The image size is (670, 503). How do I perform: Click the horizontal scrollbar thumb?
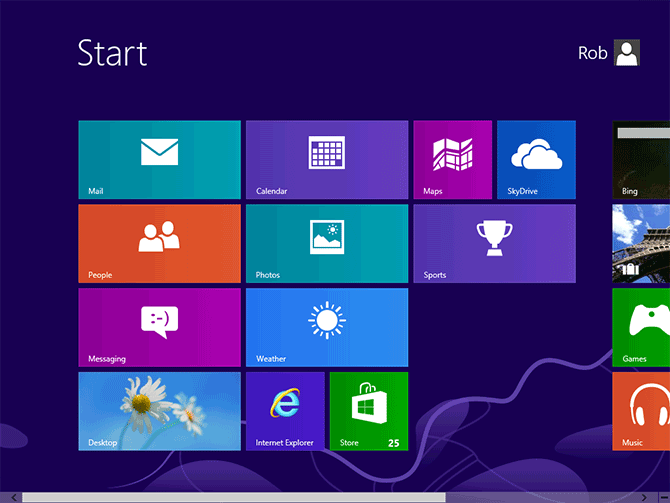pyautogui.click(x=234, y=497)
